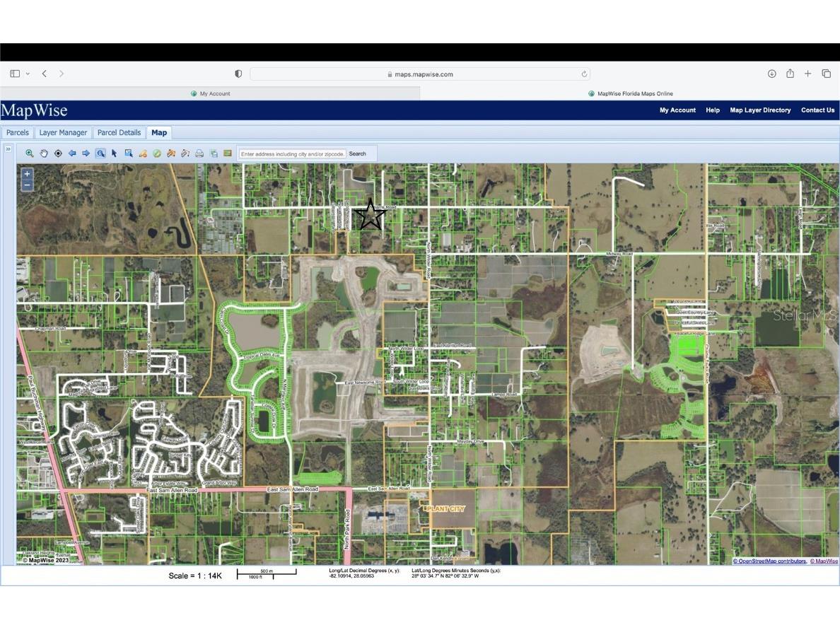
Task: Open the Parcels tab
Action: [18, 133]
